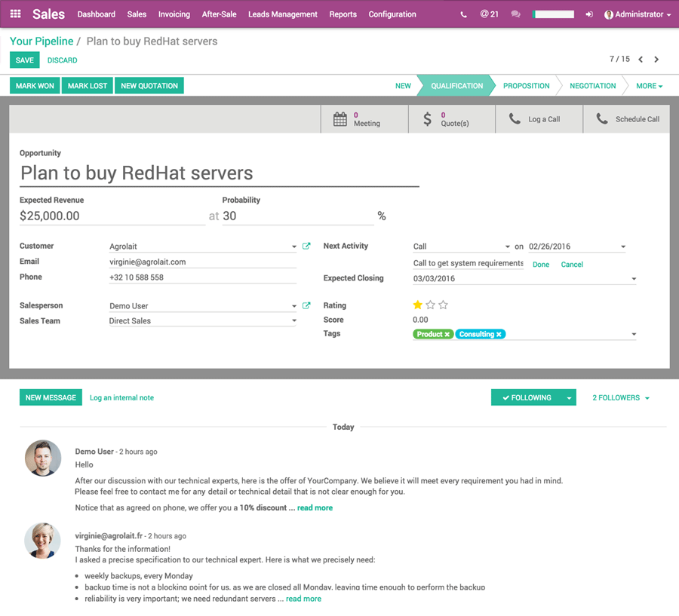Switch to the Invoicing menu
679x616 pixels.
click(174, 14)
